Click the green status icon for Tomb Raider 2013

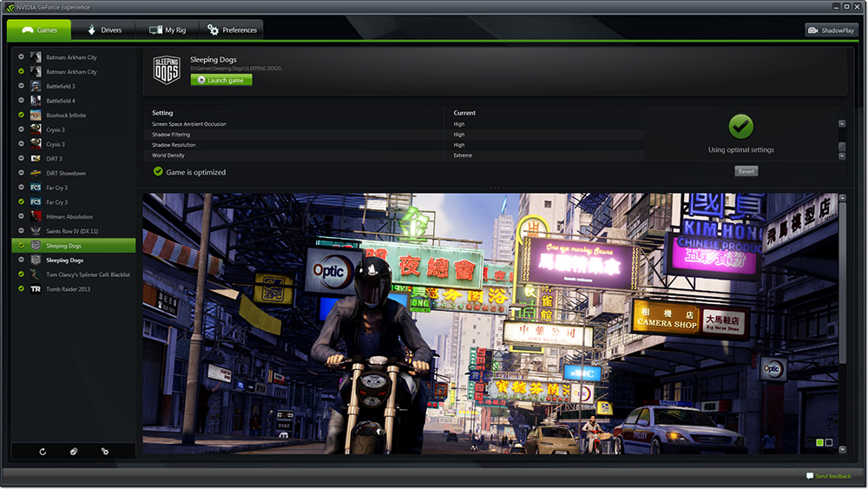click(21, 288)
